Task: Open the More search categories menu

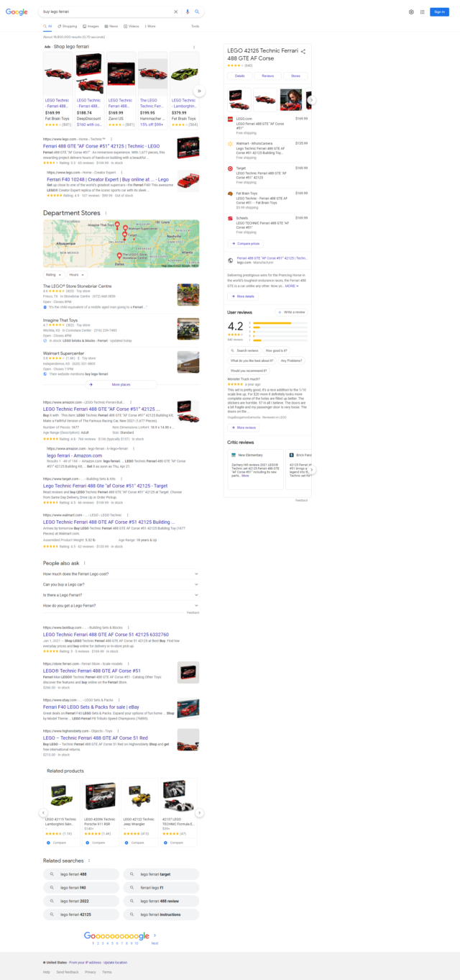Action: 149,26
